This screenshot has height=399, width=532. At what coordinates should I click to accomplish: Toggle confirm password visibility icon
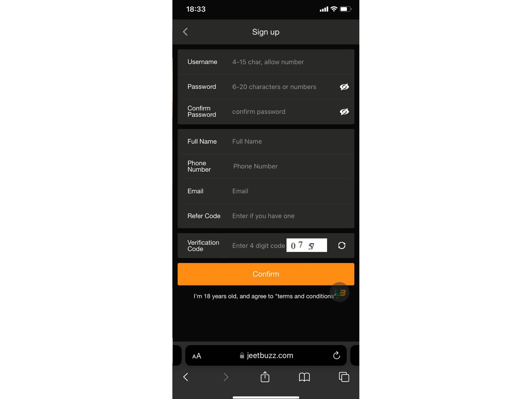click(x=344, y=111)
